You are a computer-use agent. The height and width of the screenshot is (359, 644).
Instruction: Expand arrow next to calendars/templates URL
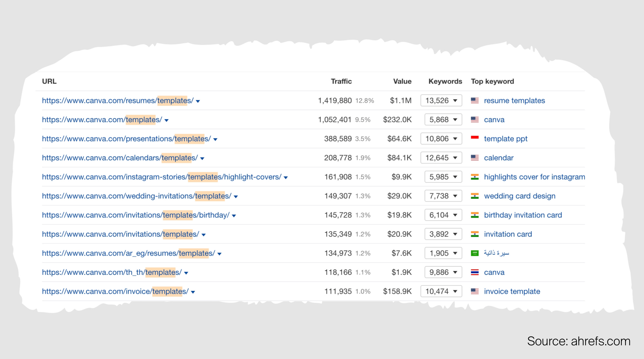pos(202,159)
